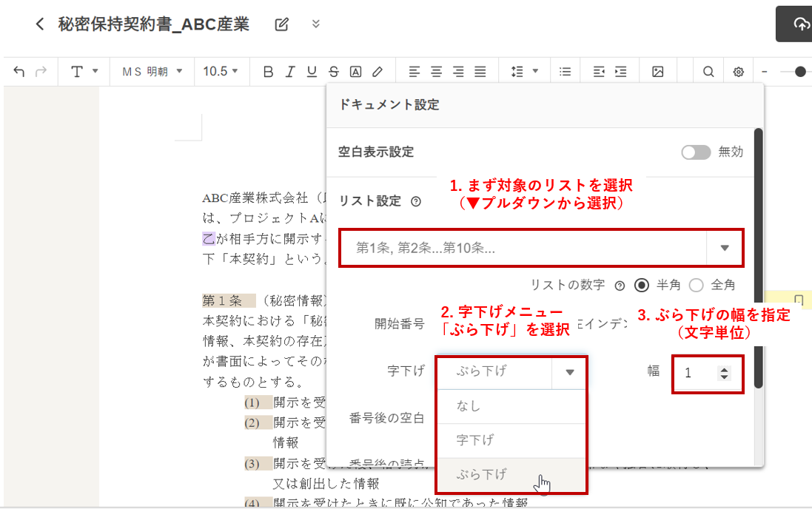This screenshot has width=812, height=509.
Task: Open the MS 明朝 font dropdown
Action: 152,72
